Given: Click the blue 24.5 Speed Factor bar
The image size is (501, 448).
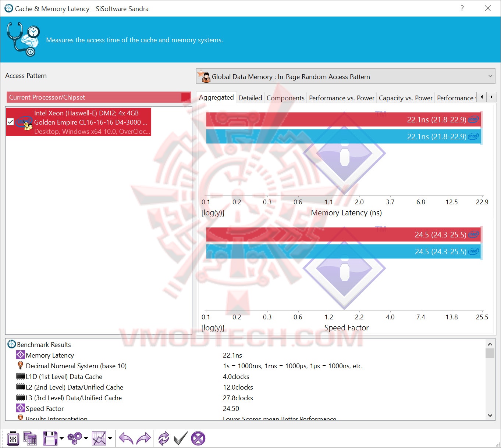Looking at the screenshot, I should coord(343,251).
